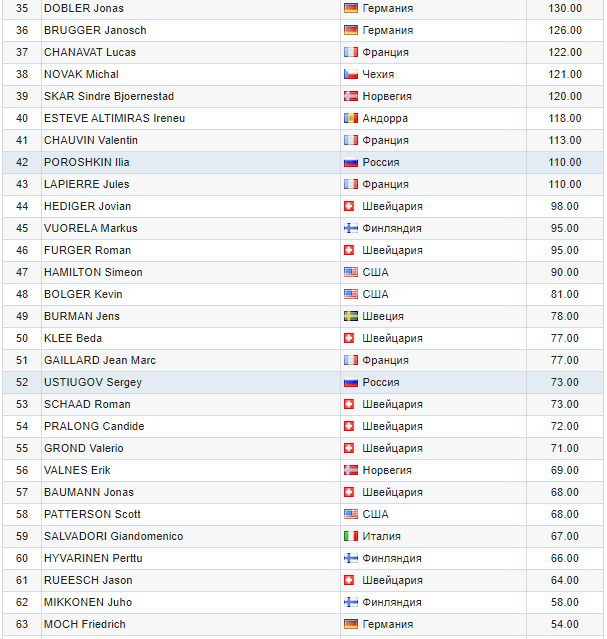607x639 pixels.
Task: Click the Andorra flag beside ESTEVE ALTIMIRAS
Action: click(x=350, y=118)
